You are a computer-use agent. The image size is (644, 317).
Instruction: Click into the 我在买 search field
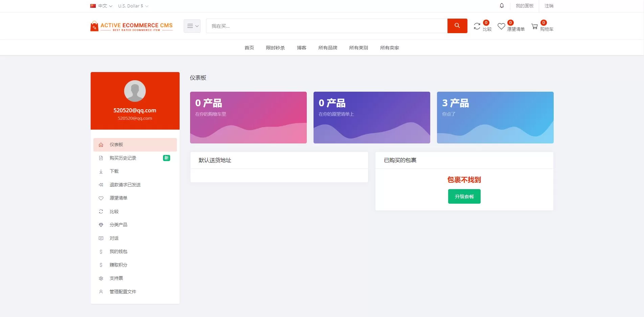click(326, 26)
